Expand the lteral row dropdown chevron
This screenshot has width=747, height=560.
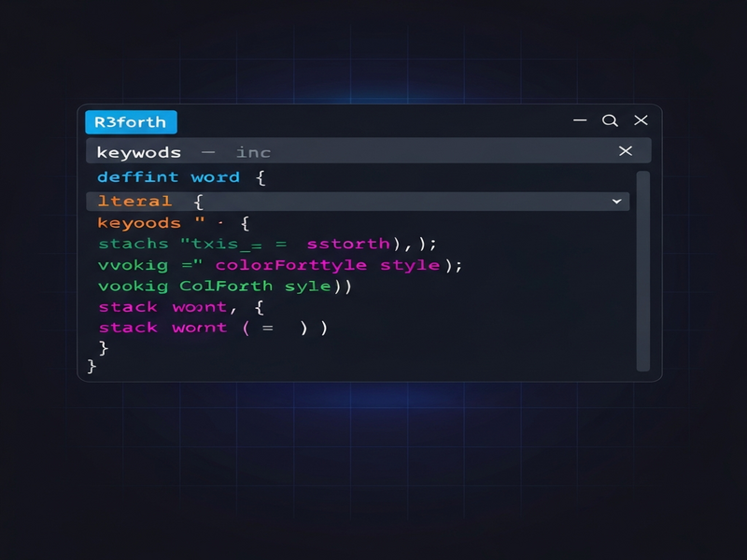coord(617,202)
